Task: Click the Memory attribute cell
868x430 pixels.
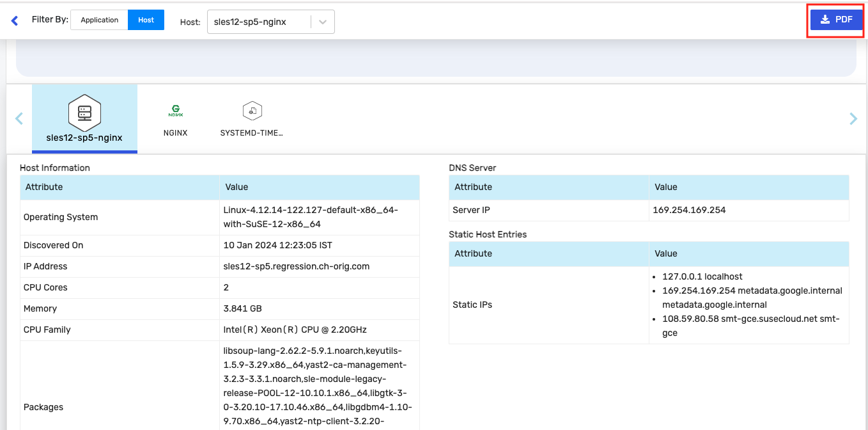Action: tap(120, 308)
